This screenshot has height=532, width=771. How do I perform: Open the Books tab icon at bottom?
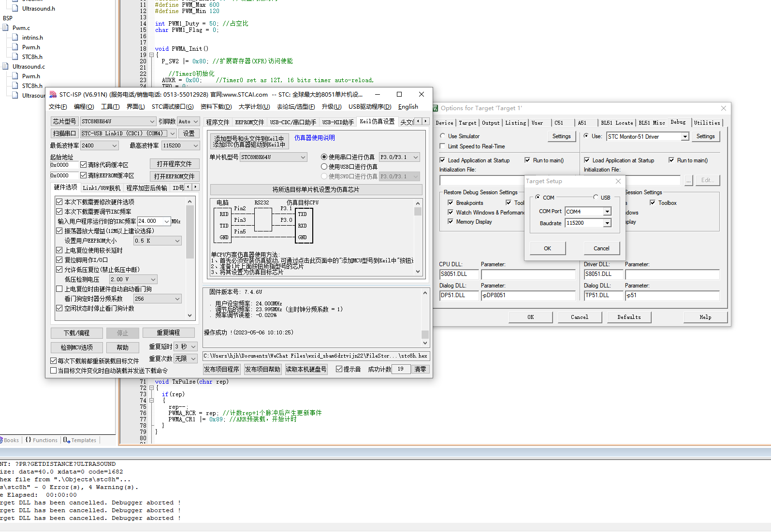(1, 440)
